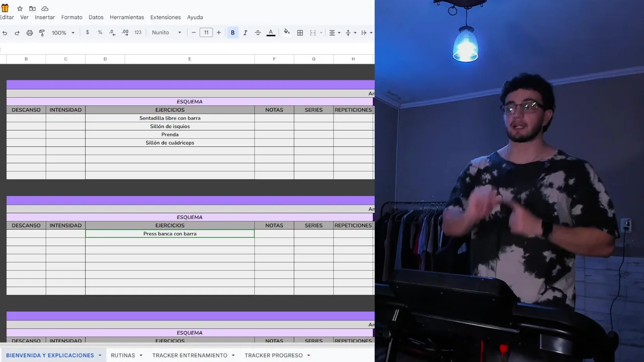Open the Datos menu

(96, 17)
